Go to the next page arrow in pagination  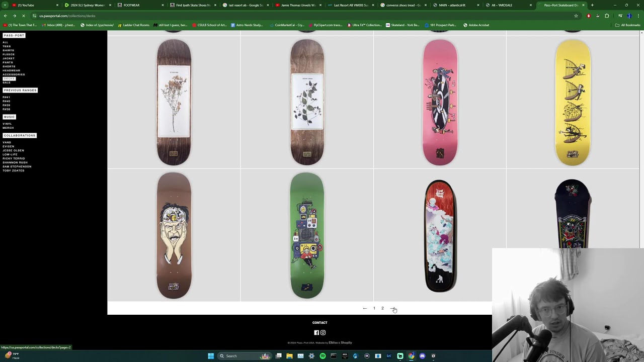pos(393,308)
